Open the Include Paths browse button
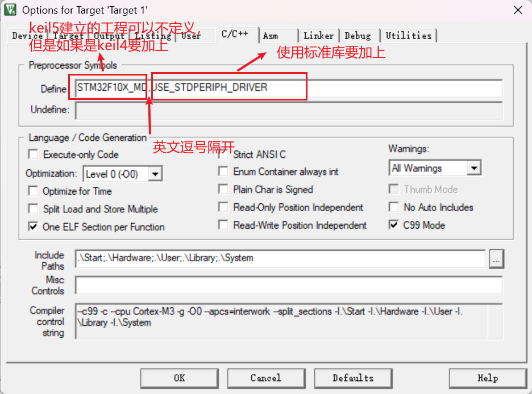Image resolution: width=532 pixels, height=394 pixels. point(496,259)
